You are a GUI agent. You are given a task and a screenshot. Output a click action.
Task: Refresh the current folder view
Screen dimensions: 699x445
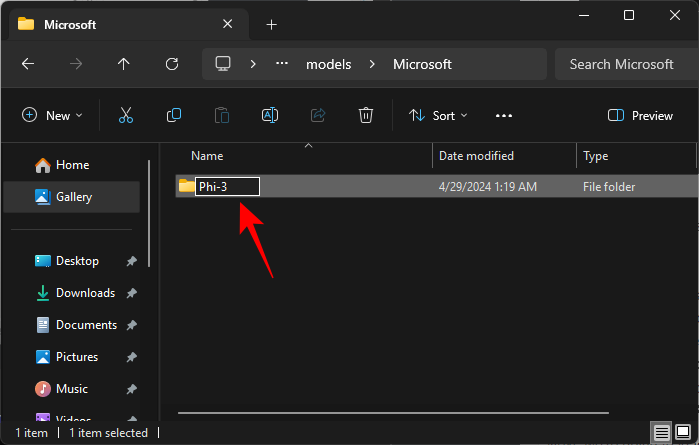click(172, 64)
